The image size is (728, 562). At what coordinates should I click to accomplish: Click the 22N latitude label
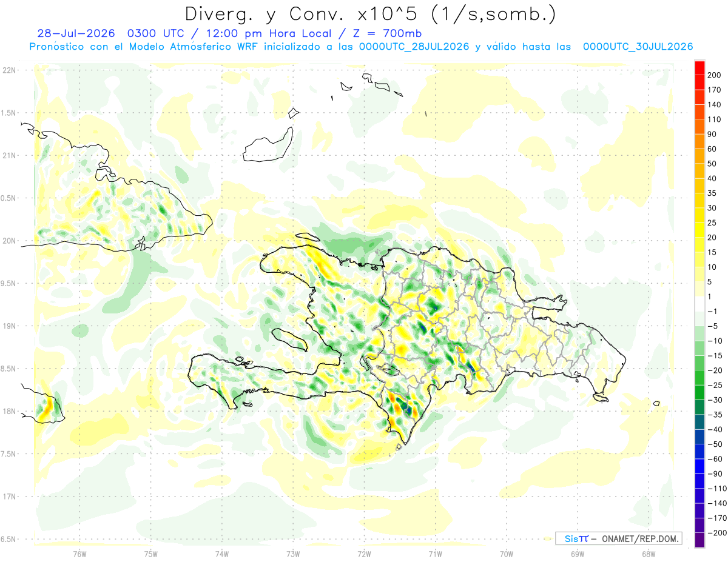8,70
